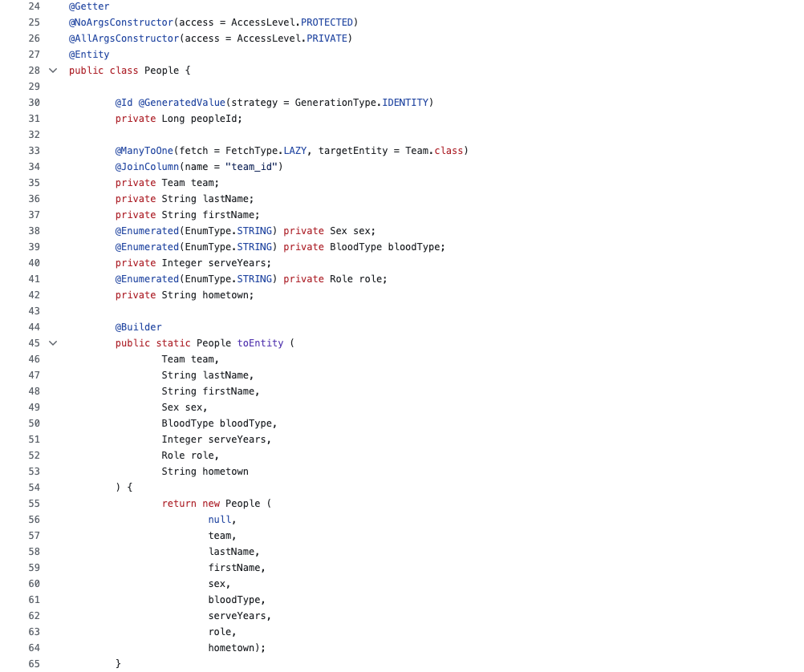Click the 'null,' constructor argument
The width and height of the screenshot is (804, 672).
222,520
